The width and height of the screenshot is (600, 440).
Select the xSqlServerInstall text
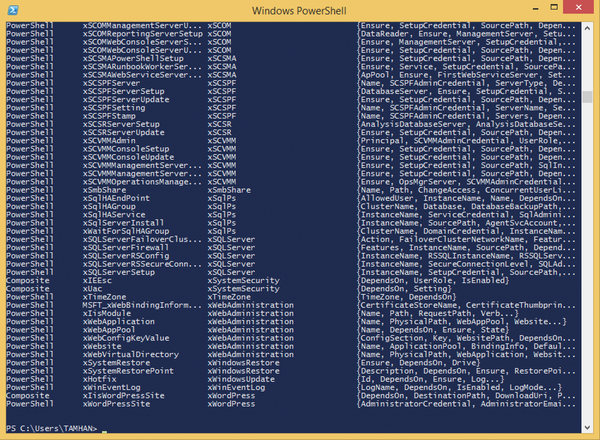[x=124, y=223]
